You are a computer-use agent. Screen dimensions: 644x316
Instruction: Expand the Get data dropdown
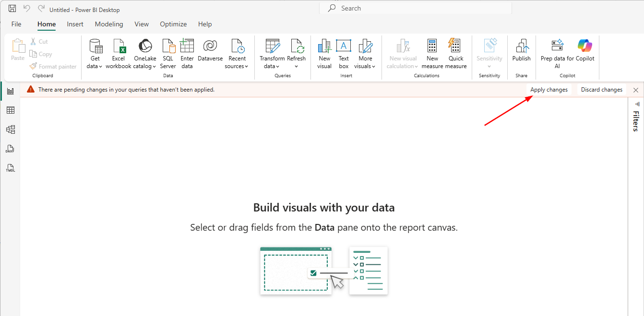click(95, 66)
